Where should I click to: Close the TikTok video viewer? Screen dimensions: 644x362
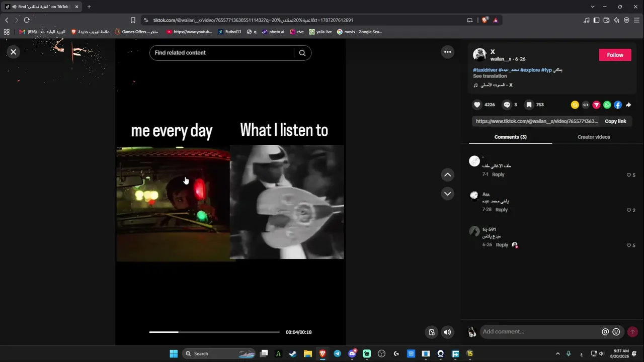pos(14,52)
